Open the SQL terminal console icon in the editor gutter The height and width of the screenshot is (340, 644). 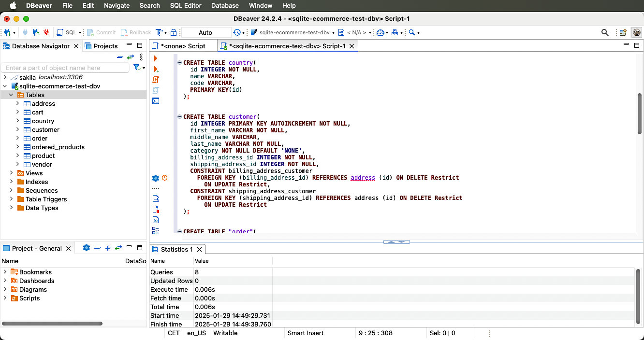[x=156, y=101]
